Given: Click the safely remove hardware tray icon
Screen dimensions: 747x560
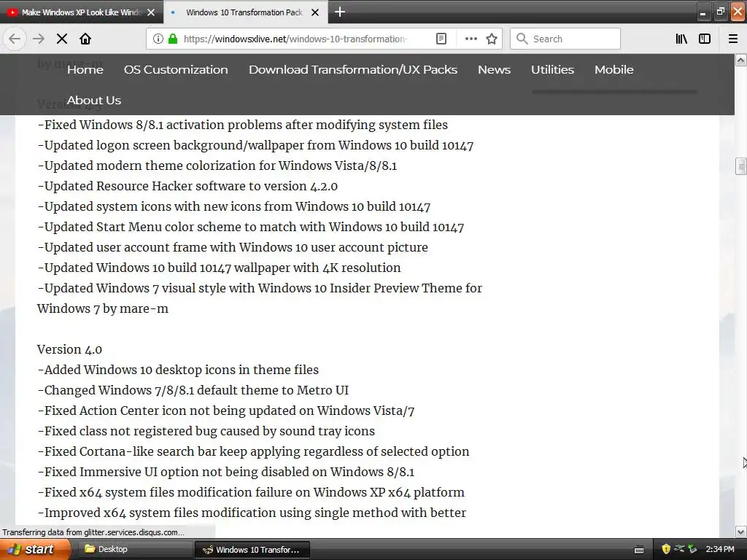Looking at the screenshot, I should [692, 549].
